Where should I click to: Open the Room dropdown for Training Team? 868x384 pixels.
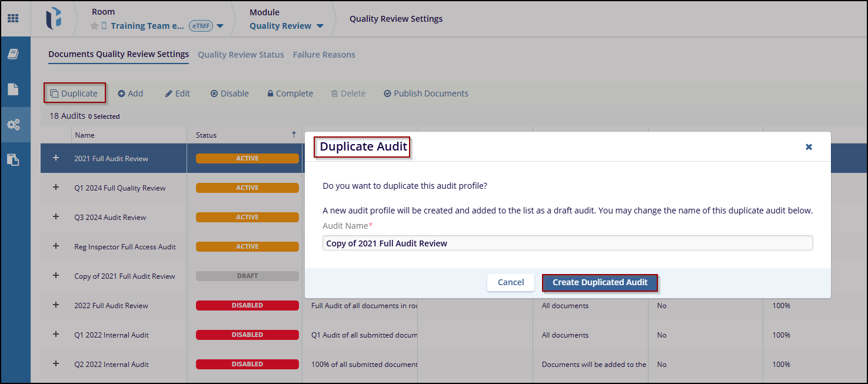coord(220,26)
